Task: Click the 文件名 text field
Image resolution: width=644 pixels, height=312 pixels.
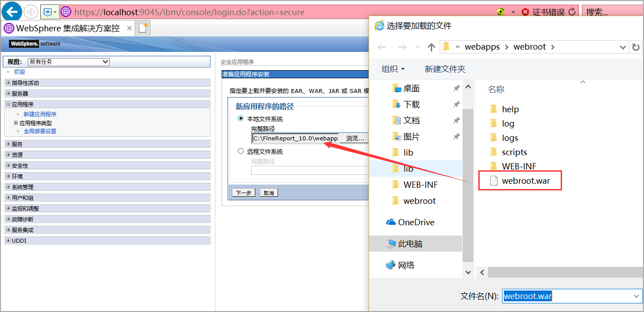Action: pos(567,296)
